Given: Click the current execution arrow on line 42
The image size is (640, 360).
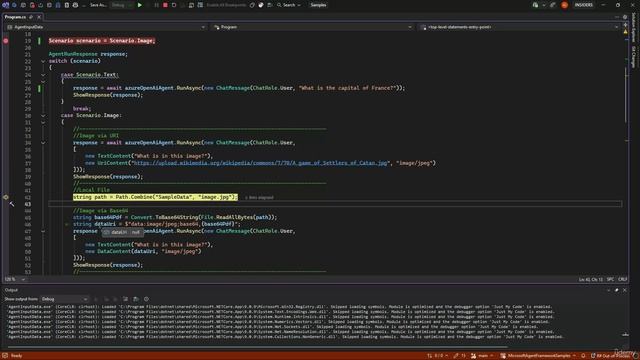Looking at the screenshot, I should pyautogui.click(x=6, y=197).
